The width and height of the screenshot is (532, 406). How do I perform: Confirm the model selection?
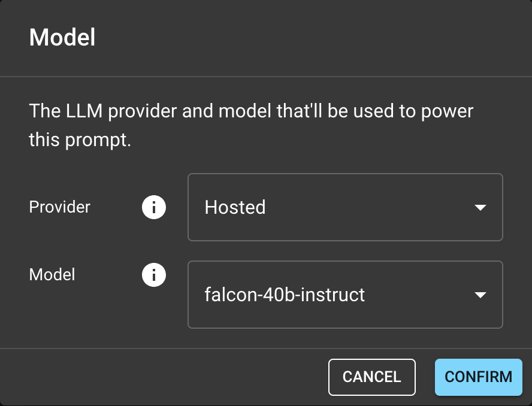point(478,377)
